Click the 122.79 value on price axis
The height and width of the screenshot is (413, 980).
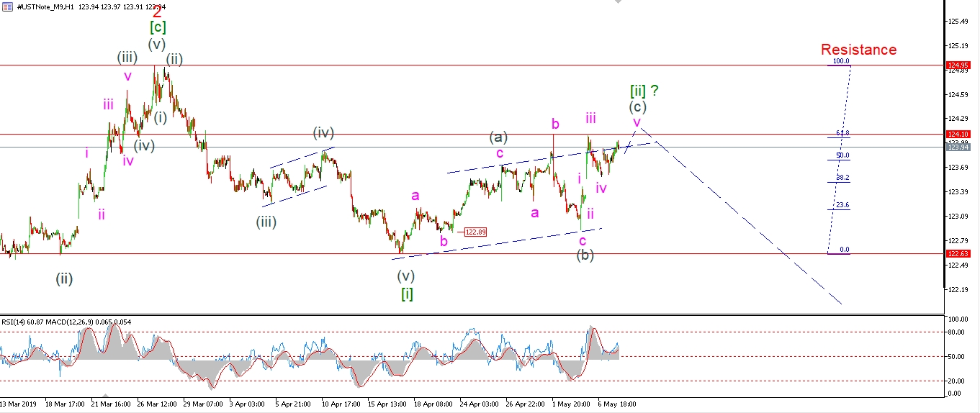pyautogui.click(x=959, y=240)
